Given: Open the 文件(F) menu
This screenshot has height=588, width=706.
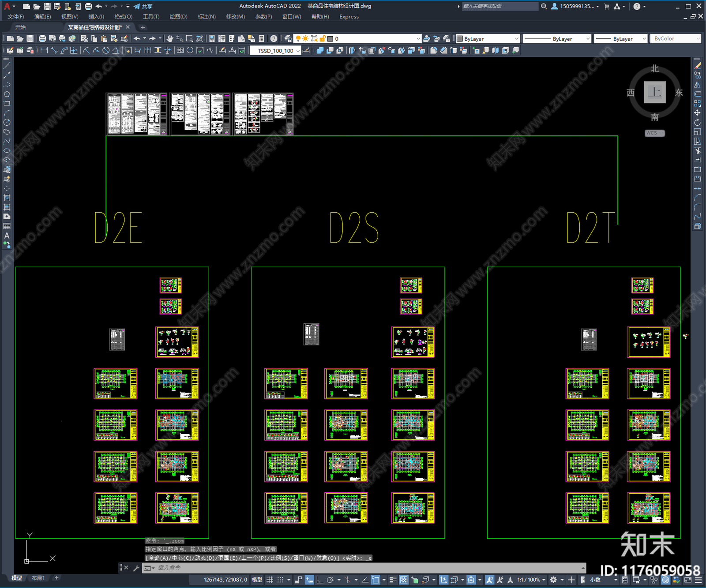Looking at the screenshot, I should (16, 17).
